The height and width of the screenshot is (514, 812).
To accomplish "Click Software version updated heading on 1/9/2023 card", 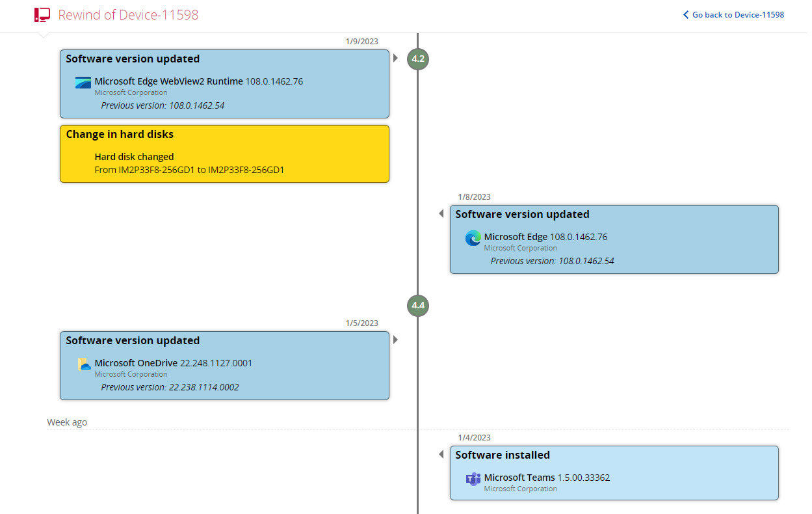I will coord(133,59).
